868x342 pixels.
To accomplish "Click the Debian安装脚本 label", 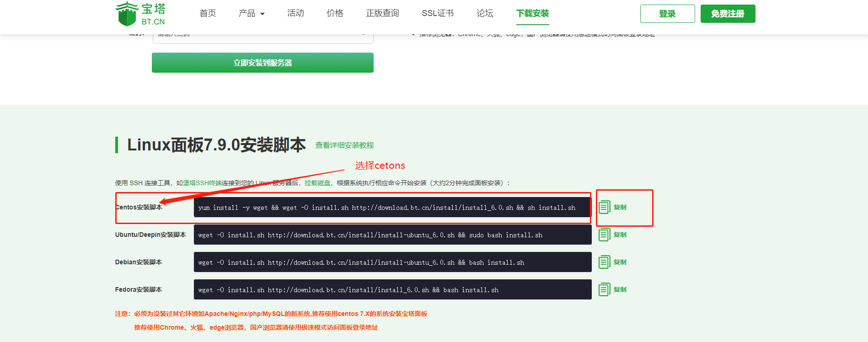I will pyautogui.click(x=139, y=262).
